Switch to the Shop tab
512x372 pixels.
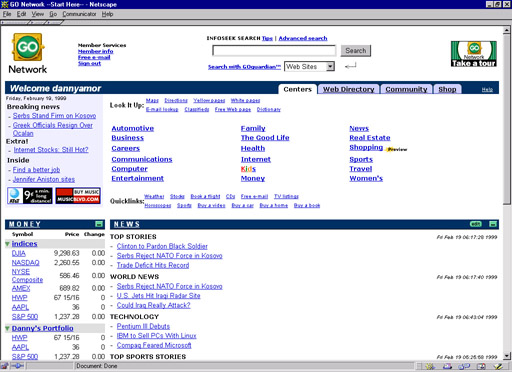[x=447, y=89]
